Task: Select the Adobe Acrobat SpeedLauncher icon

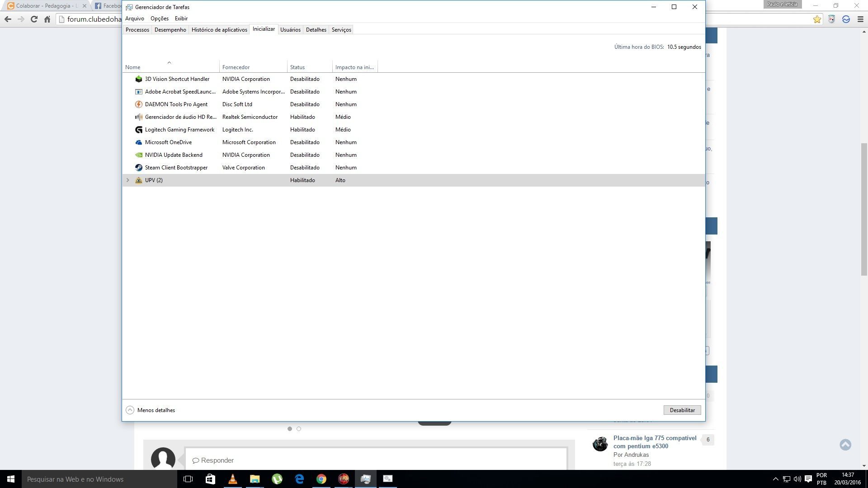Action: coord(139,92)
